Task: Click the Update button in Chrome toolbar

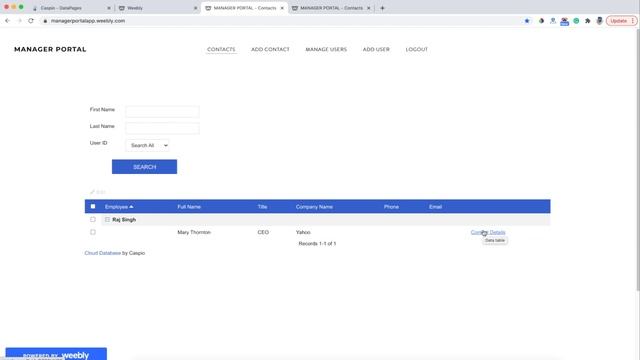Action: tap(621, 21)
